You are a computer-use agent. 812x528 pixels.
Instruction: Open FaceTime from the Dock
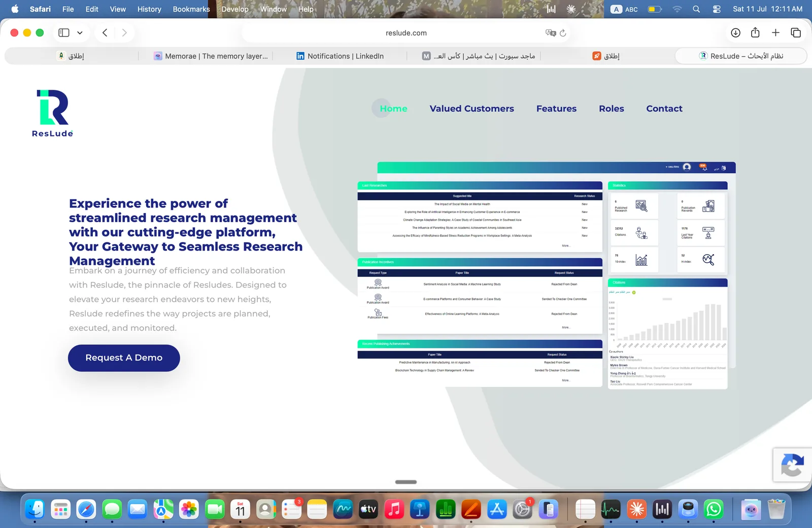(215, 509)
